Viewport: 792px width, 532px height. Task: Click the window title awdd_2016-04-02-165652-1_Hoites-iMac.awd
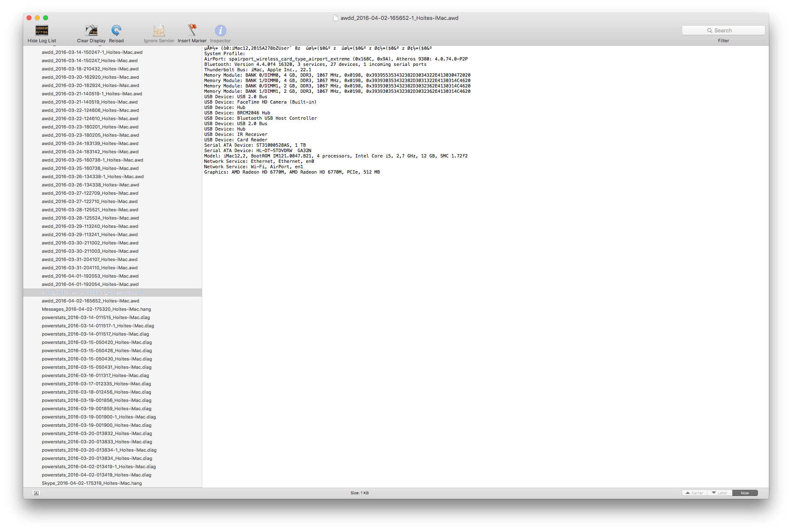coord(399,18)
